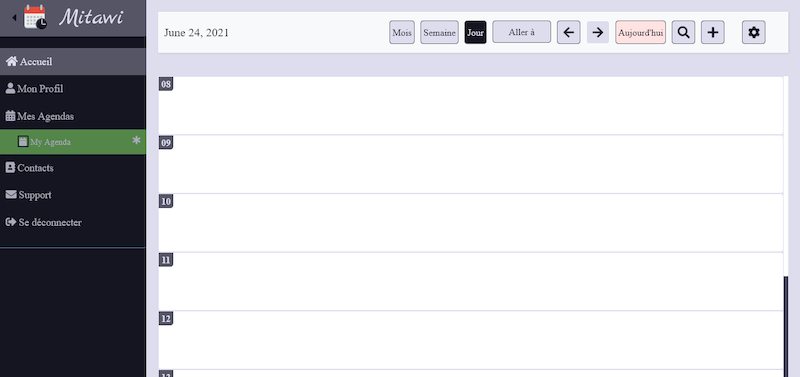Click the Aller à button
This screenshot has width=800, height=377.
(521, 32)
